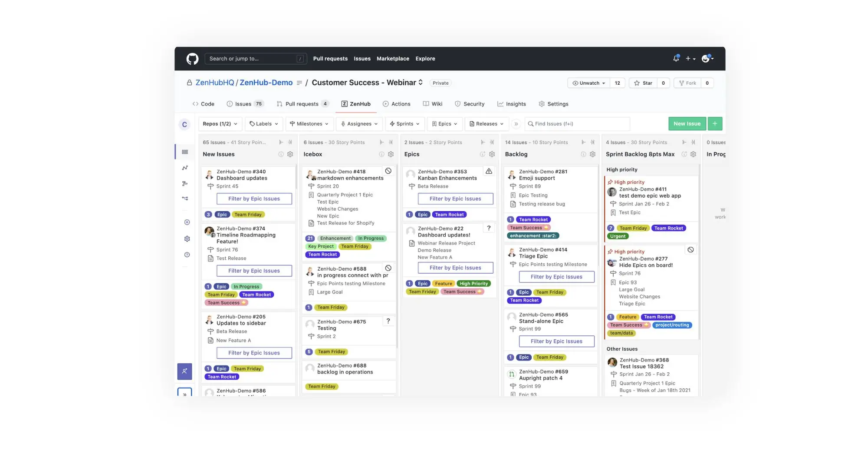This screenshot has height=454, width=868.
Task: Open Icebox pipeline settings gear
Action: [391, 154]
